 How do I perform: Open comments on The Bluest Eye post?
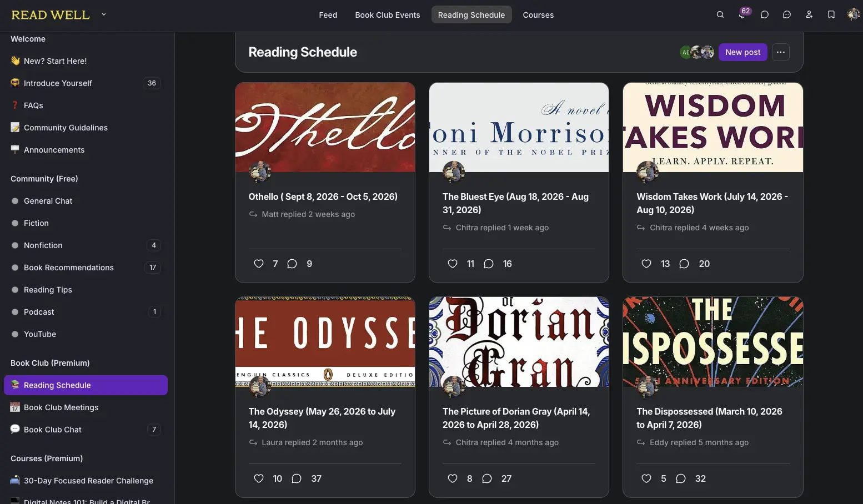(489, 264)
